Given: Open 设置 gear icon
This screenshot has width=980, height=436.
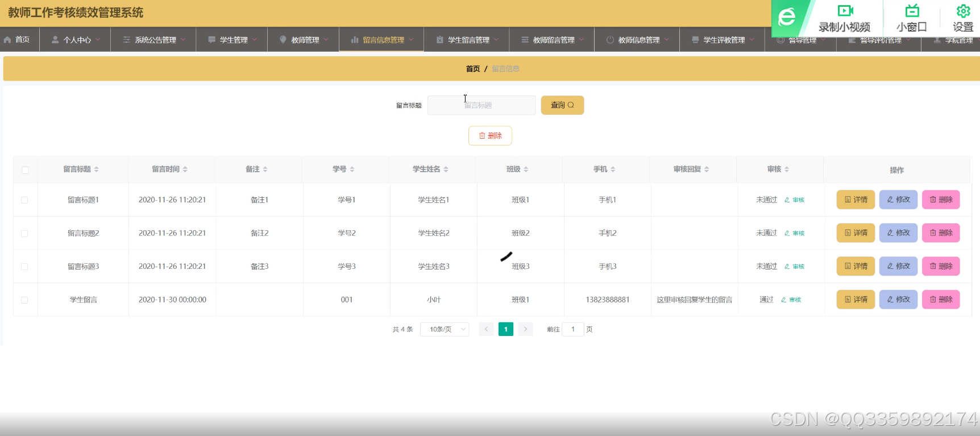Looking at the screenshot, I should point(963,11).
